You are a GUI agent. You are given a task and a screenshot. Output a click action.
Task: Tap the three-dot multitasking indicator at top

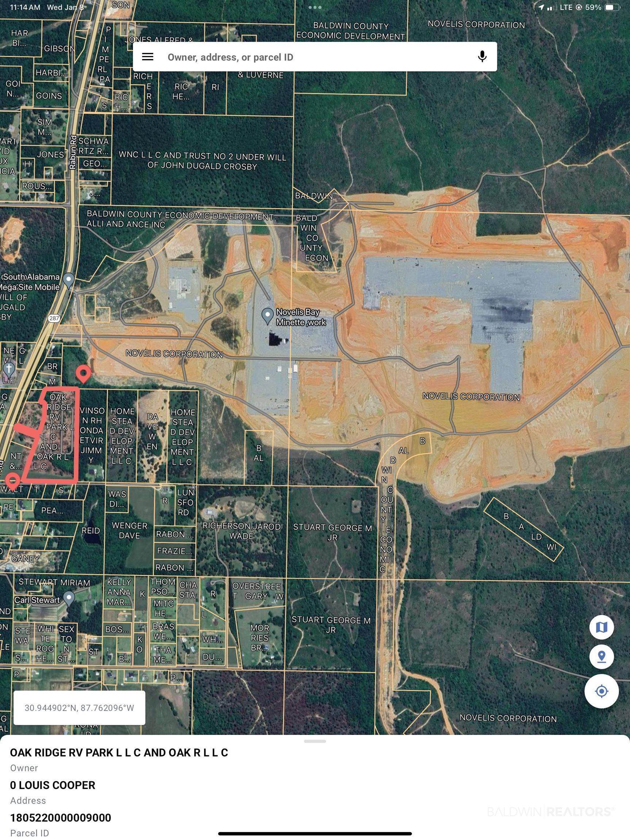(315, 7)
